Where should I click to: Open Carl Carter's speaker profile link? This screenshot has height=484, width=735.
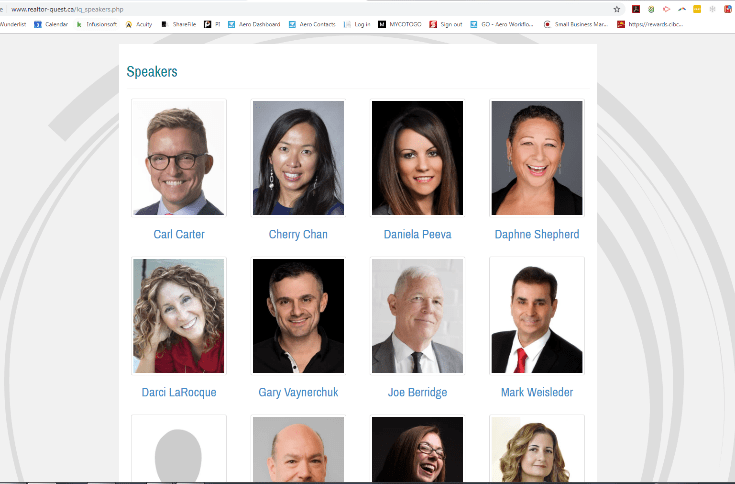(179, 234)
